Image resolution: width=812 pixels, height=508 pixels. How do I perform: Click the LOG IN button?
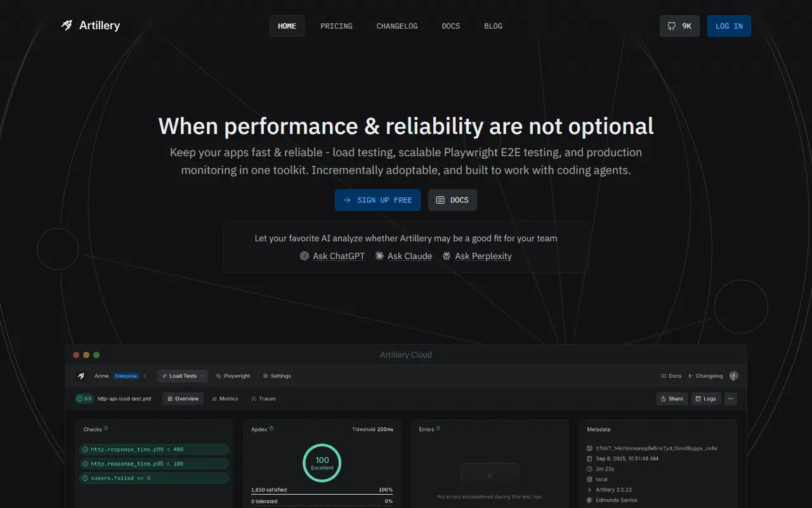click(729, 26)
